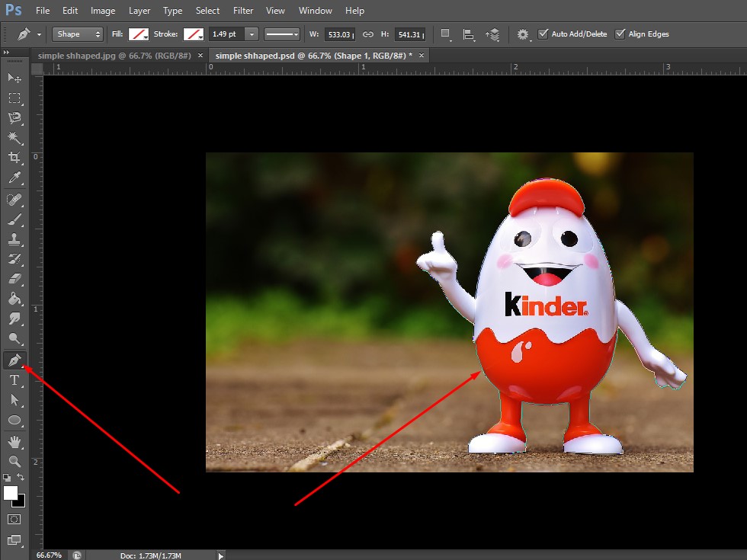Select the Hand tool

14,441
